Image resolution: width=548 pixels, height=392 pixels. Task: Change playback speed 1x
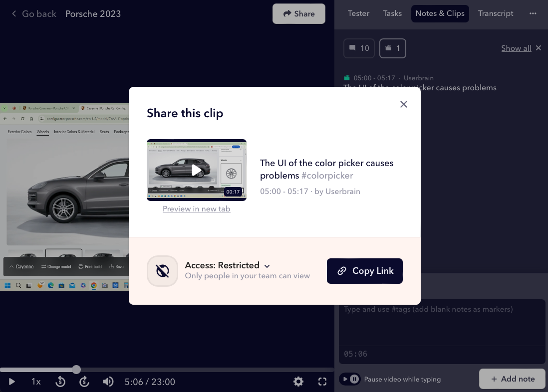coord(36,382)
